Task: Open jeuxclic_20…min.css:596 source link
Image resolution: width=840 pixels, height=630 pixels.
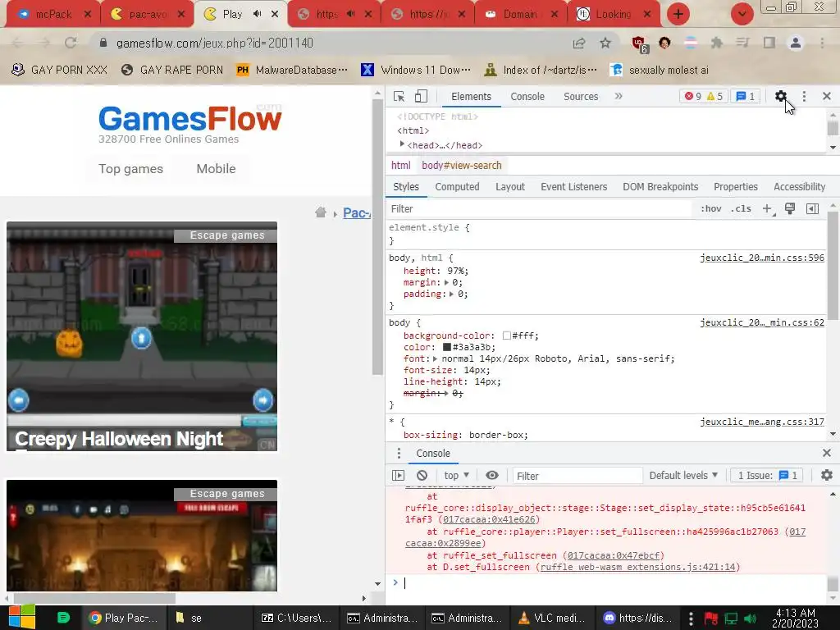Action: point(762,258)
